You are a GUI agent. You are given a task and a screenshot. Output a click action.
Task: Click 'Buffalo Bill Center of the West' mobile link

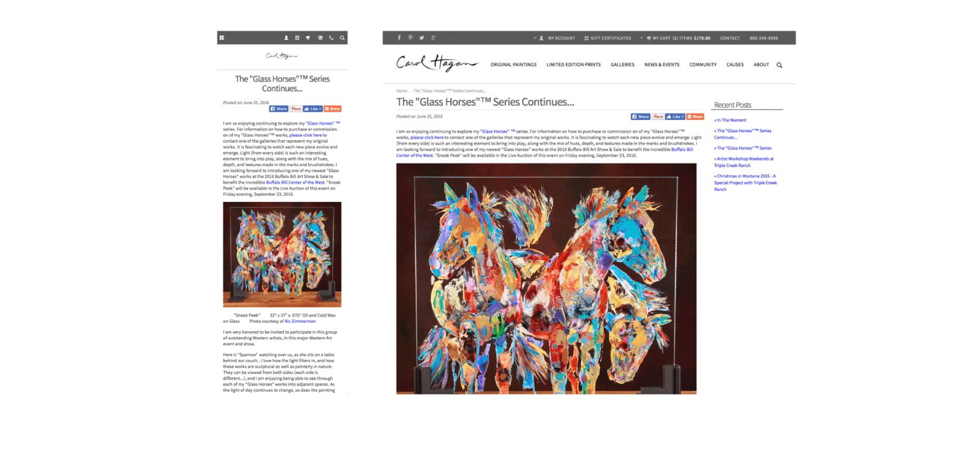point(295,182)
